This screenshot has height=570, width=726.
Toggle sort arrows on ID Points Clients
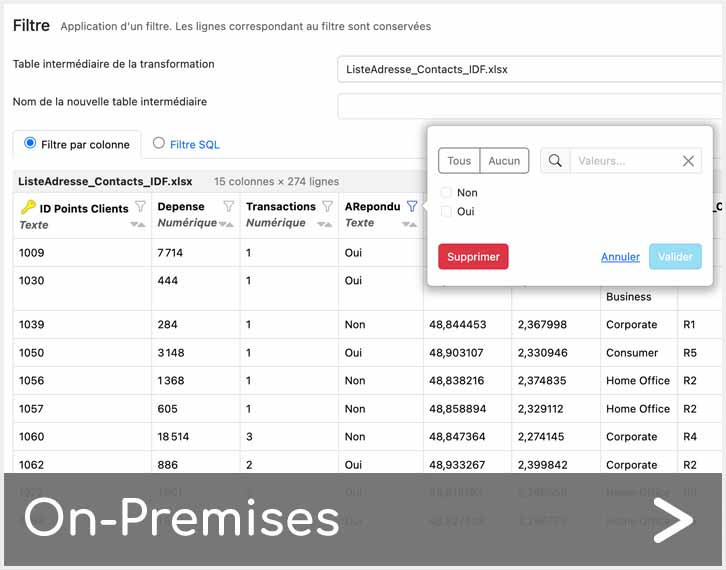pyautogui.click(x=138, y=226)
